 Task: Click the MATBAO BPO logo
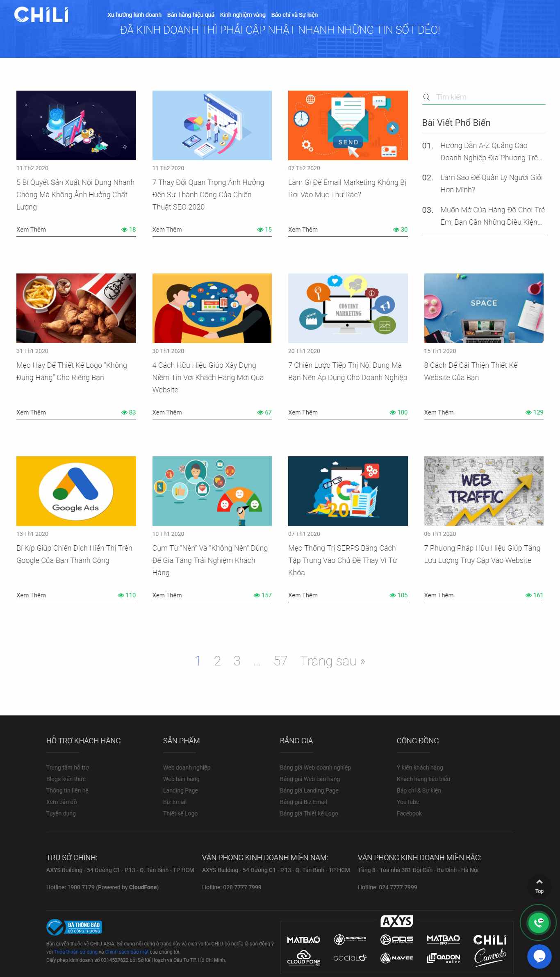(444, 939)
